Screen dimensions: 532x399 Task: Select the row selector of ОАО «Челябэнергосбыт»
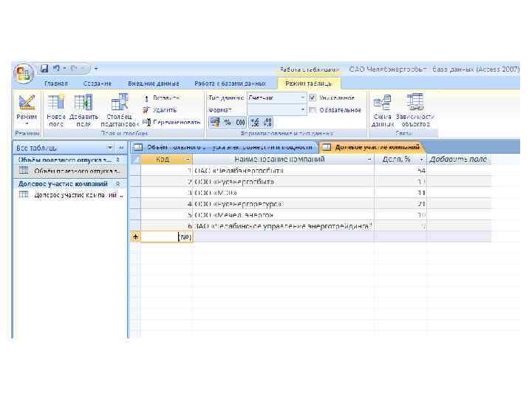[x=135, y=171]
